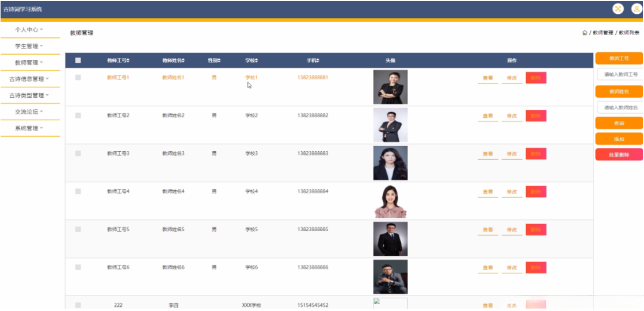The height and width of the screenshot is (311, 644).
Task: Click phone number 13823888881
Action: point(313,77)
